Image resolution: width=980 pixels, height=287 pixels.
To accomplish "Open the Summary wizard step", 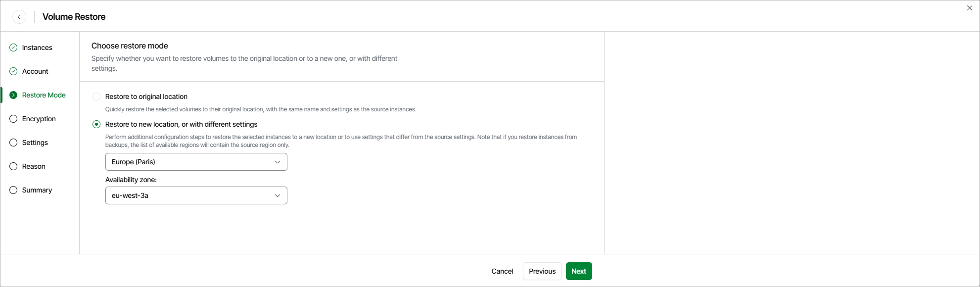I will tap(37, 190).
